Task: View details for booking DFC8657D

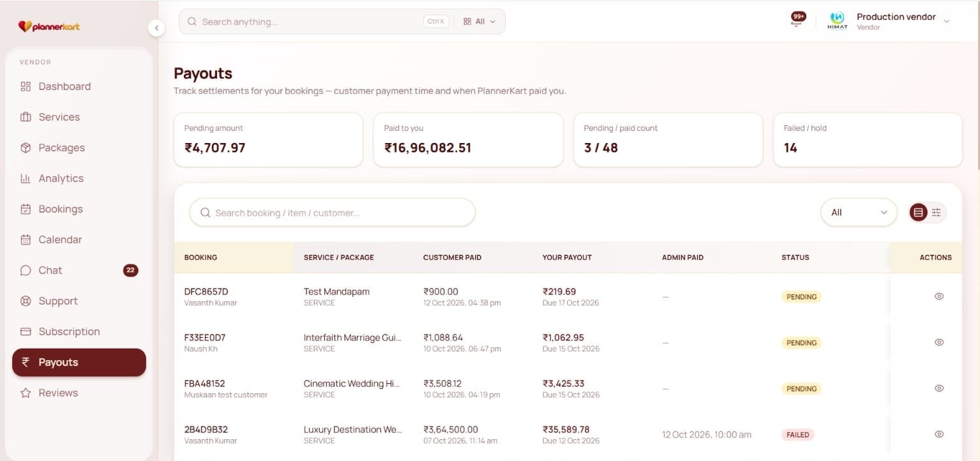Action: pyautogui.click(x=939, y=296)
